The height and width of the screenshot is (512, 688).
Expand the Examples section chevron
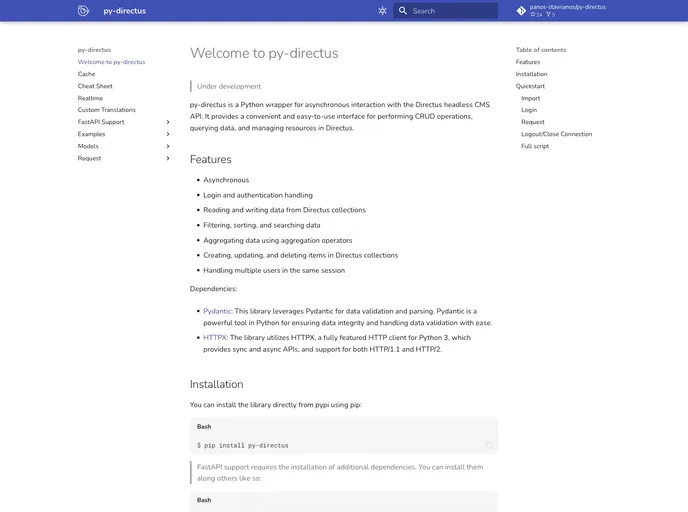click(x=168, y=134)
